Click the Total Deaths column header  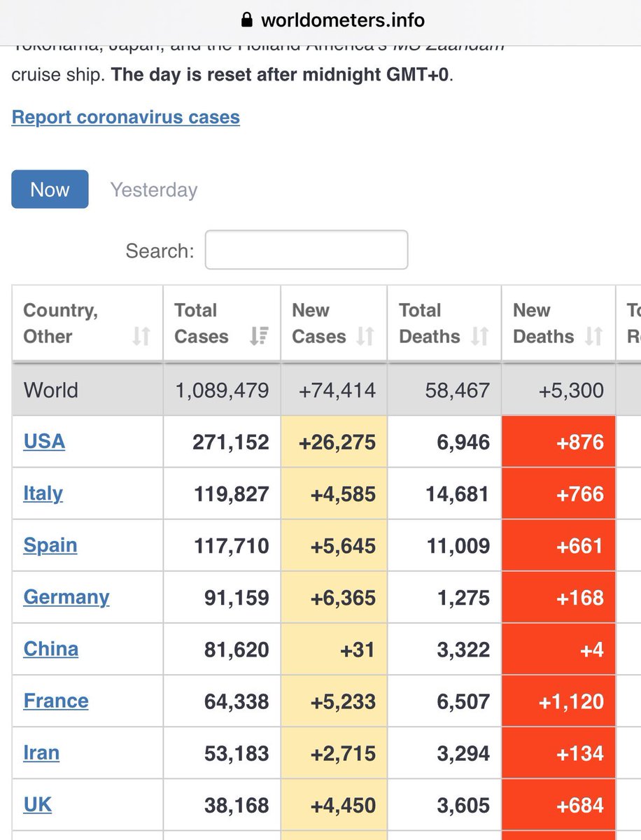click(444, 323)
